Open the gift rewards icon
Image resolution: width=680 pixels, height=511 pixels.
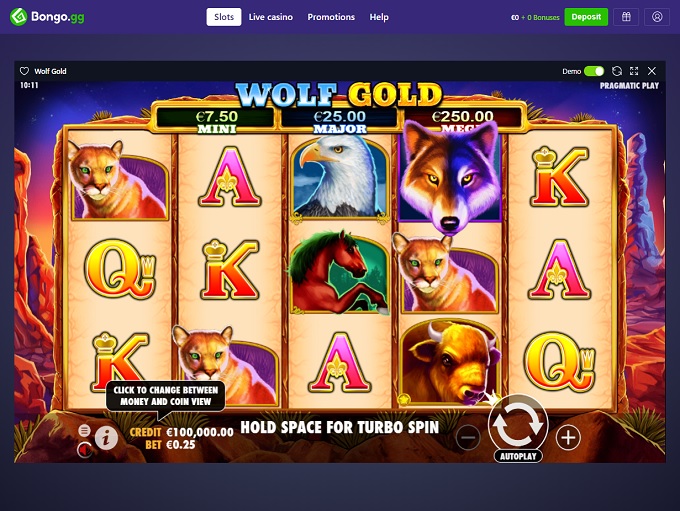click(x=626, y=17)
